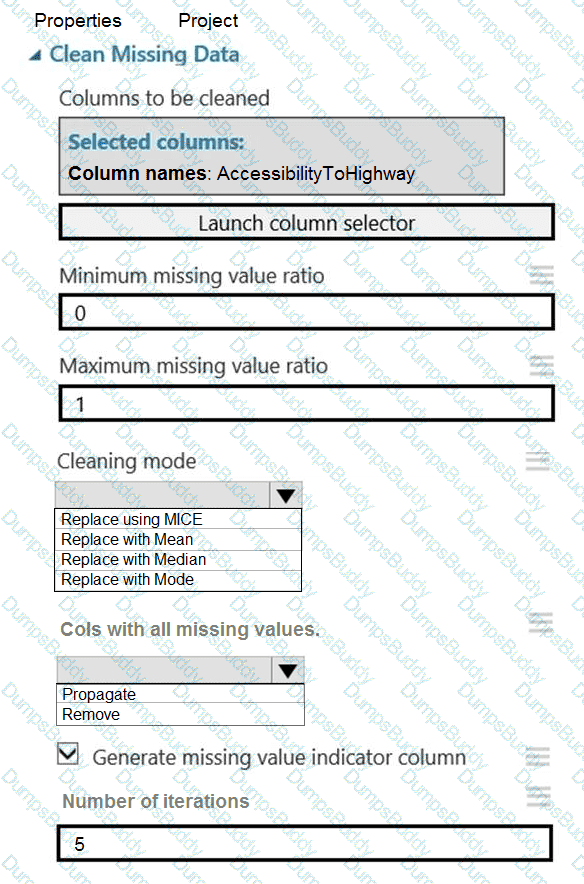Switch to the Properties tab
The height and width of the screenshot is (884, 584).
click(78, 20)
